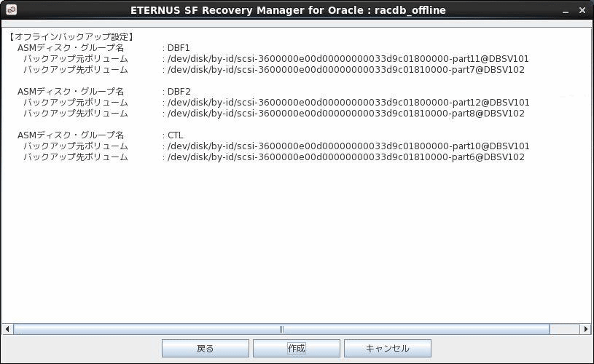Click the バックアップ先ボリューム label under DBF2
Screen dimensions: 594x364
pyautogui.click(x=76, y=114)
